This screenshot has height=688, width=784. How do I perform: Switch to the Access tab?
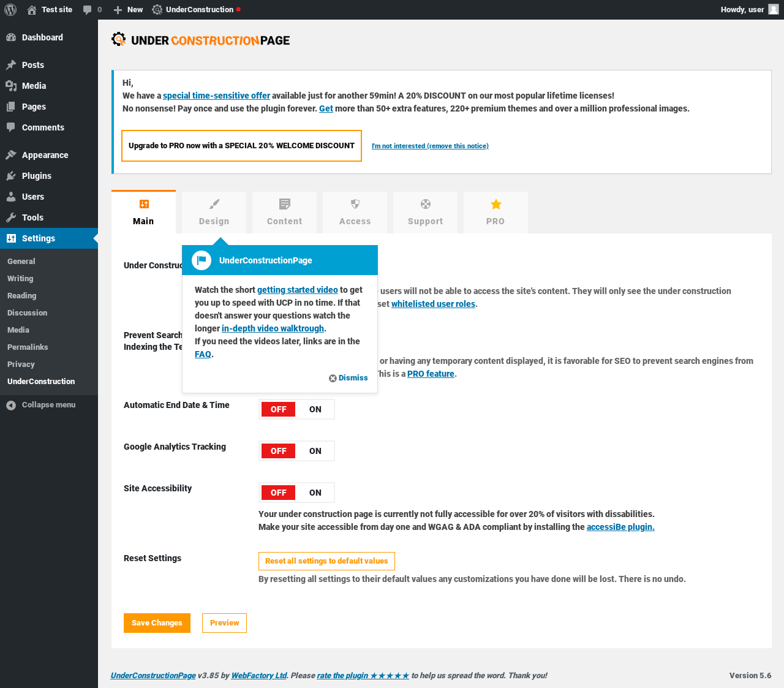tap(355, 213)
